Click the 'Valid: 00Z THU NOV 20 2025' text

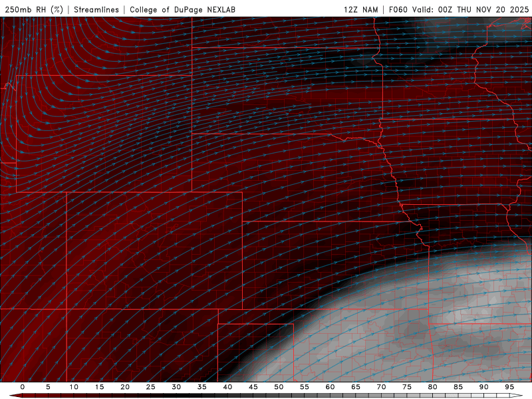click(470, 9)
